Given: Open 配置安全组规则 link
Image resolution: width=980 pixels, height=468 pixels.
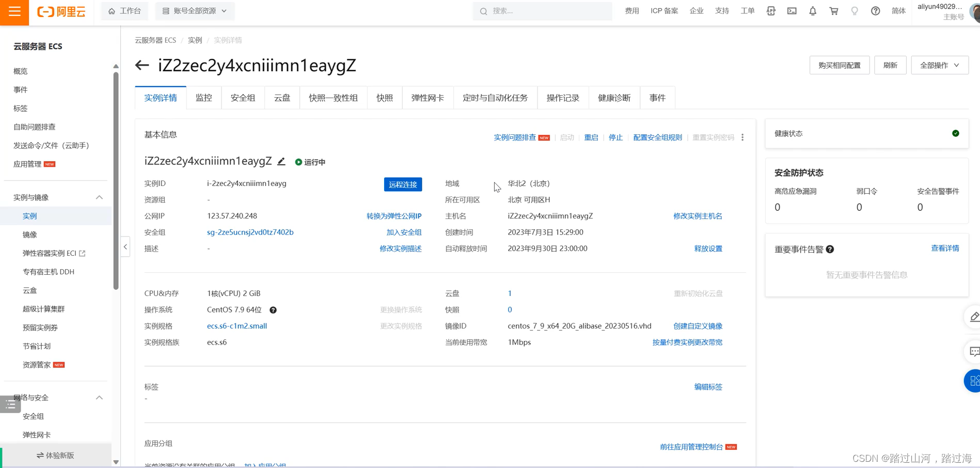Looking at the screenshot, I should tap(658, 137).
